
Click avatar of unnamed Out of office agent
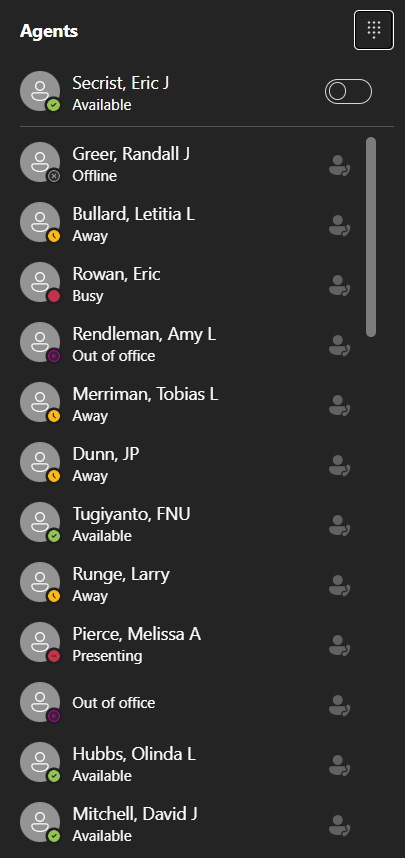pyautogui.click(x=40, y=702)
